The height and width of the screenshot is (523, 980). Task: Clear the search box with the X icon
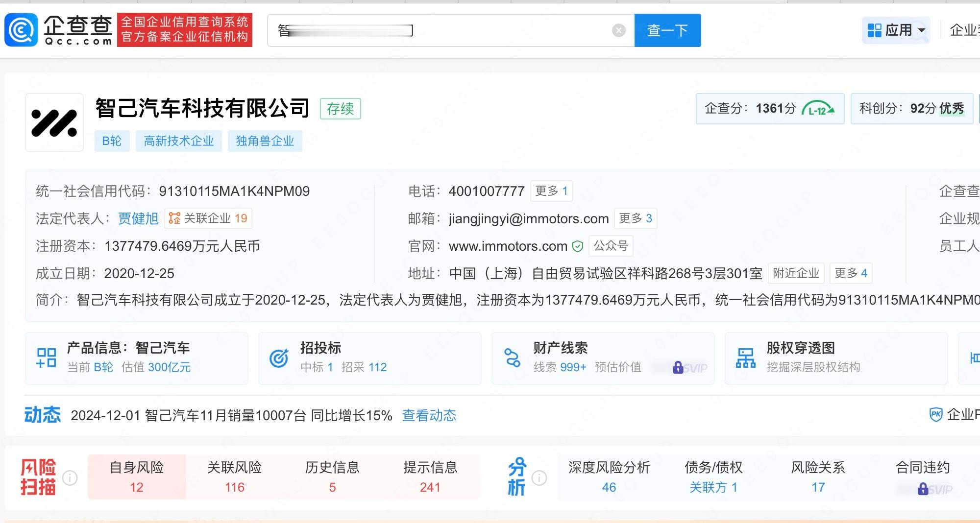[x=619, y=30]
